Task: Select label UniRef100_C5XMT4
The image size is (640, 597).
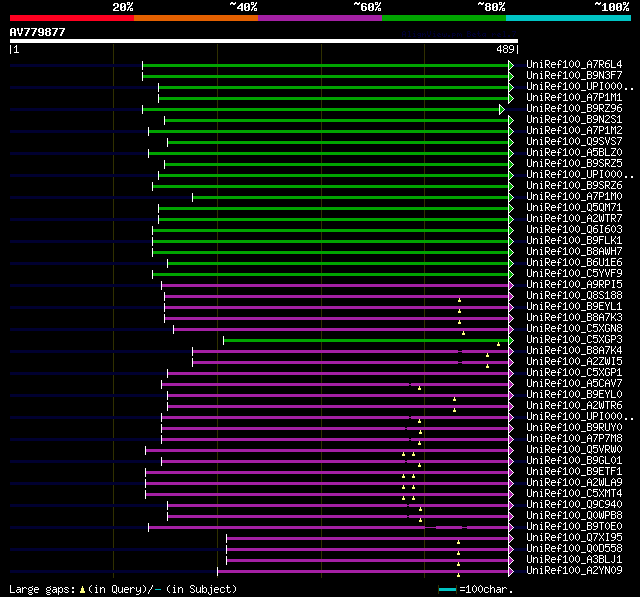Action: pyautogui.click(x=574, y=494)
